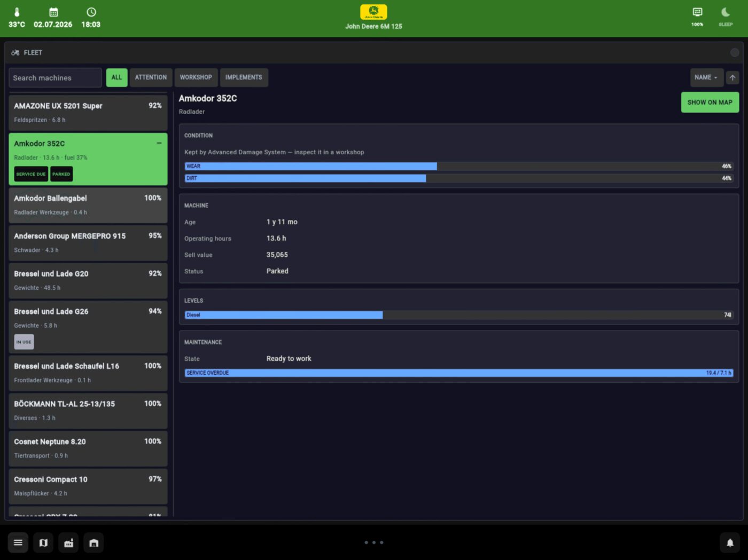Select the ALL filter tab
748x560 pixels.
tap(116, 77)
